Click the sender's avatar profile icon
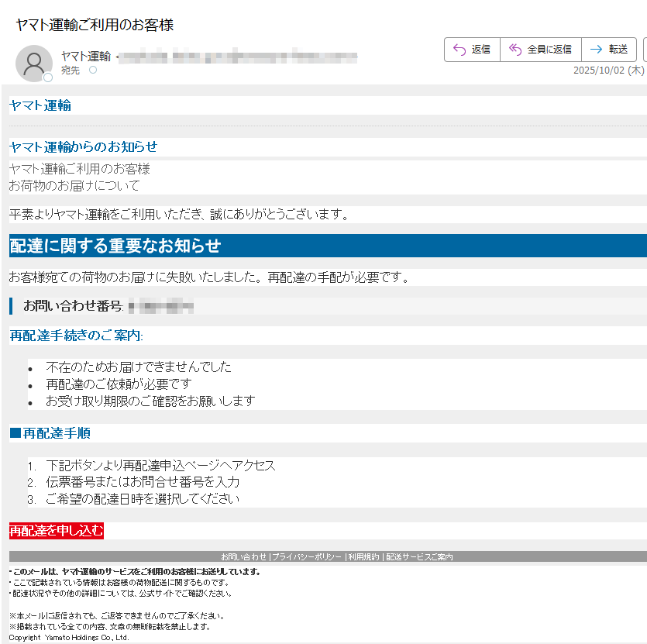This screenshot has width=647, height=644. coord(33,63)
